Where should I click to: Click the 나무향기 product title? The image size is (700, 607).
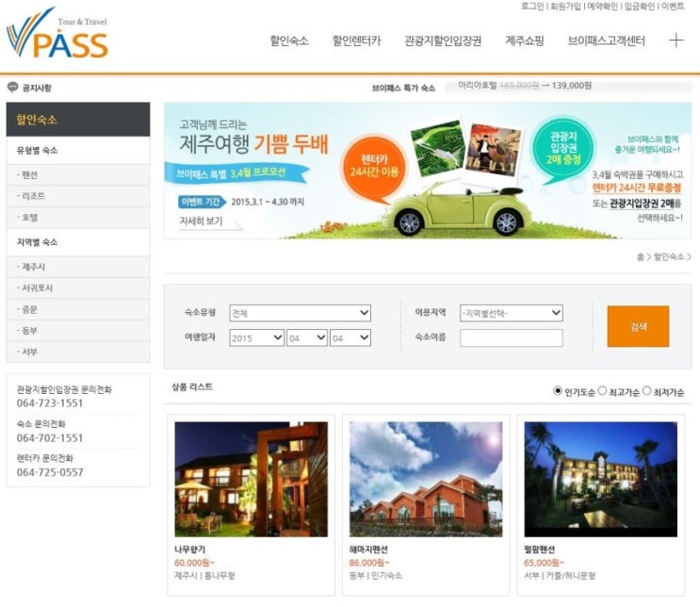point(189,549)
